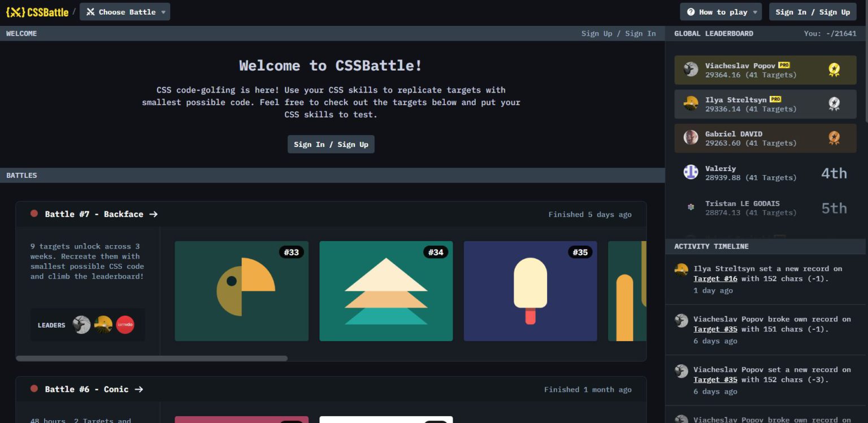This screenshot has height=423, width=868.
Task: Click the Battle #7 horizontal scrollbar
Action: [x=151, y=358]
